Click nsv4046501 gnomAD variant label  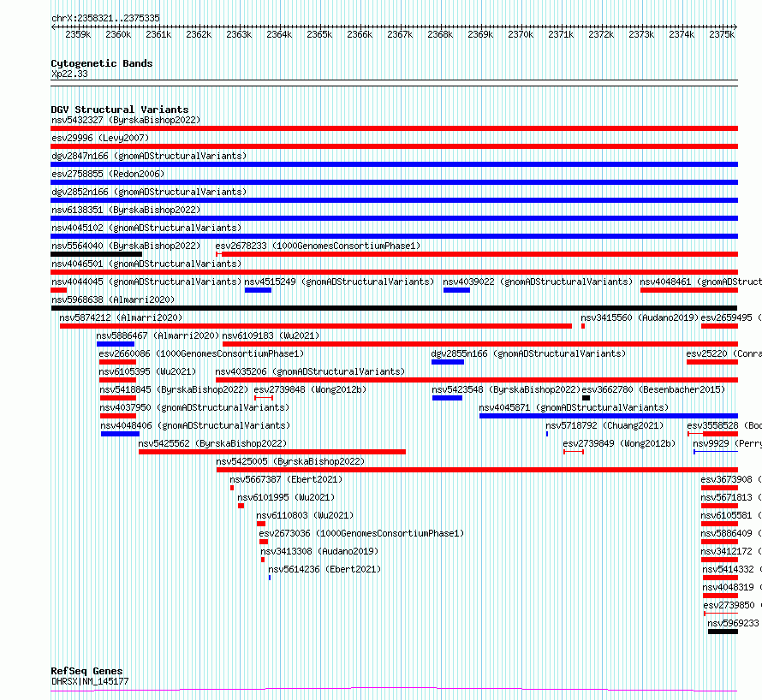pyautogui.click(x=146, y=264)
